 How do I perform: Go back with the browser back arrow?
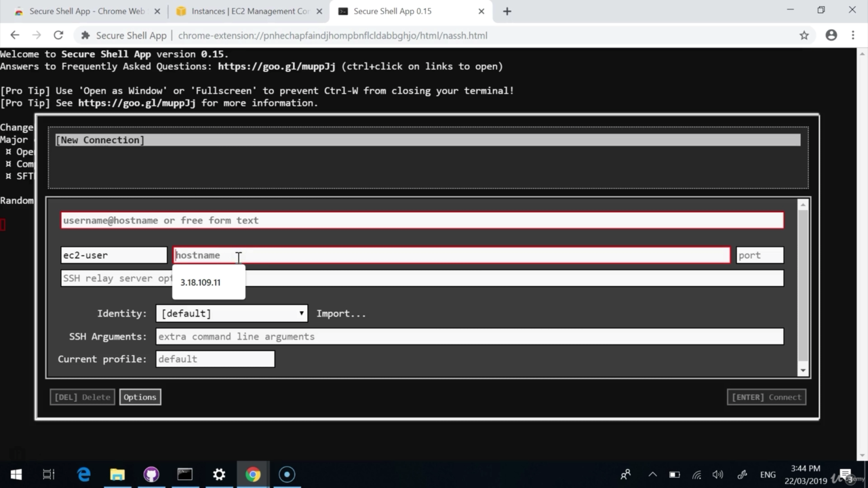click(15, 35)
